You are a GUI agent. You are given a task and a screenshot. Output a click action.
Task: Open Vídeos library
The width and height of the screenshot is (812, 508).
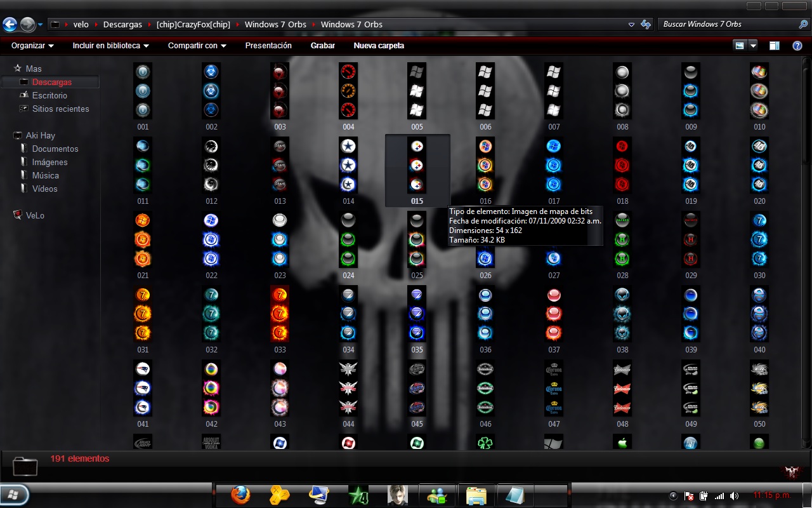(x=45, y=189)
